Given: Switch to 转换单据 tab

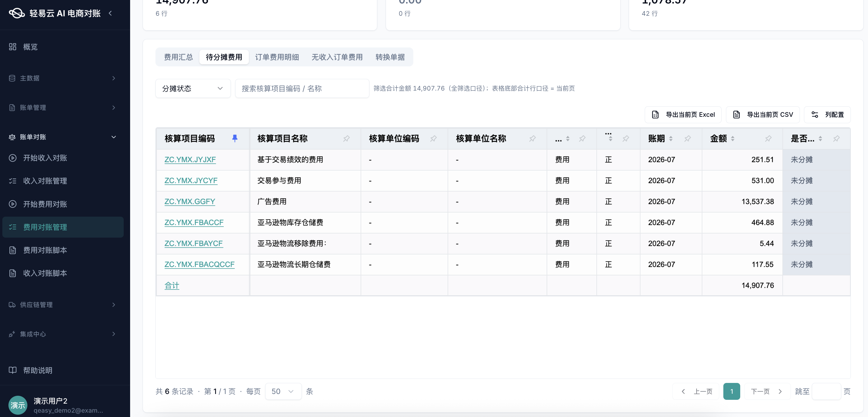Looking at the screenshot, I should click(x=390, y=57).
